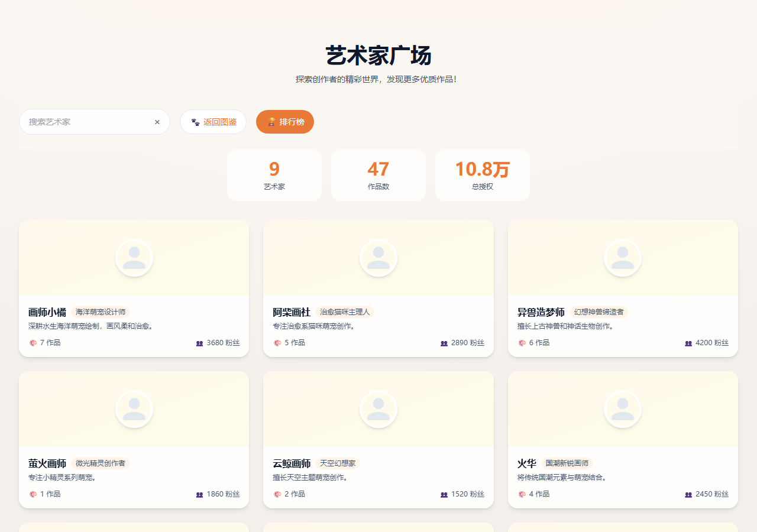Select the 47 作品数 stat card
The height and width of the screenshot is (532, 757).
tap(378, 175)
